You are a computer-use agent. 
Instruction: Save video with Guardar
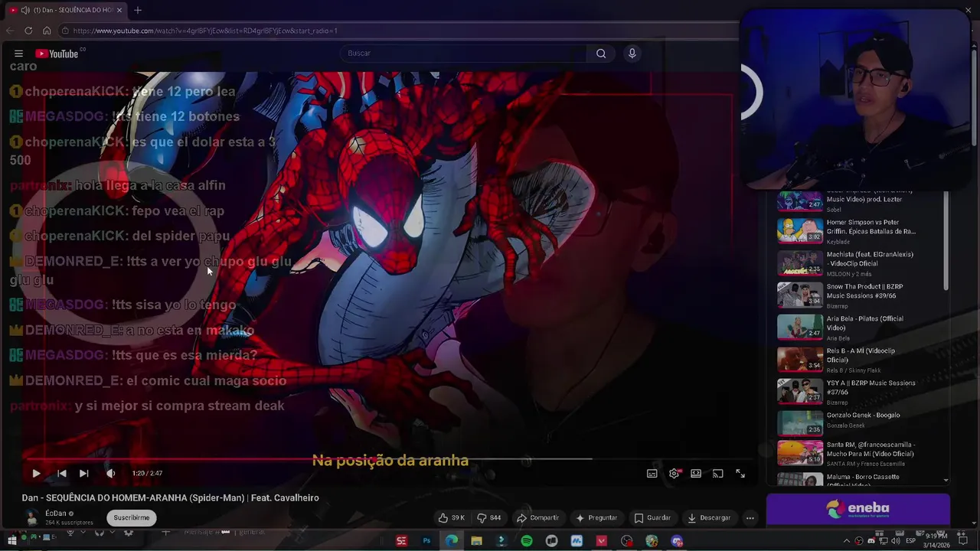(x=653, y=518)
